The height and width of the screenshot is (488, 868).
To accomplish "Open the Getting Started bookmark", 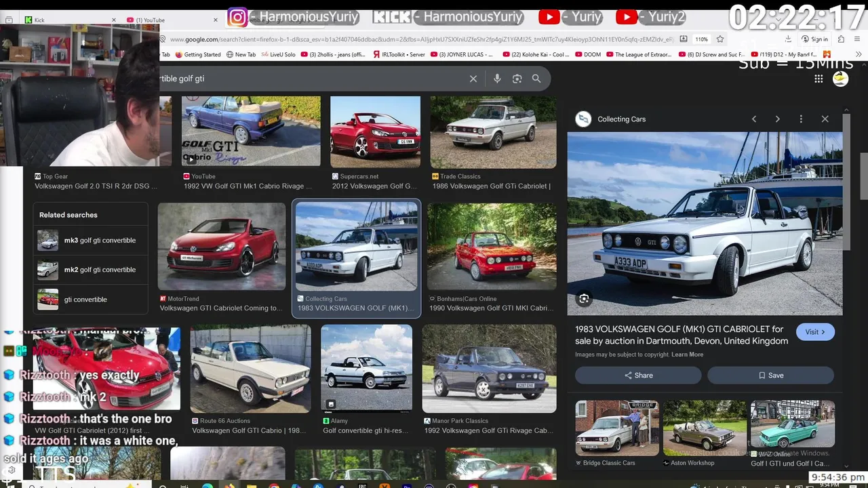I will pyautogui.click(x=198, y=55).
